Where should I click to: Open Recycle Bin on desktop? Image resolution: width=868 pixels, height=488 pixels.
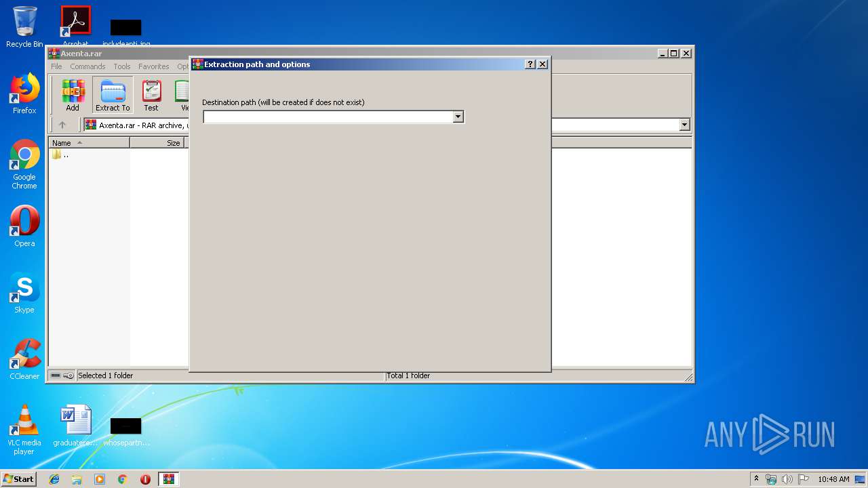(24, 27)
